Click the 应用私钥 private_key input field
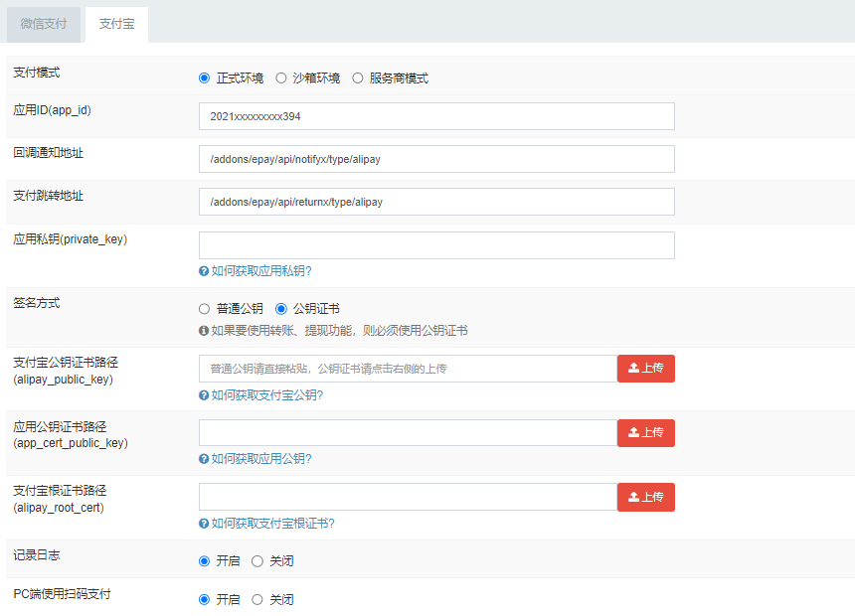Screen dimensions: 855x616 (x=436, y=245)
